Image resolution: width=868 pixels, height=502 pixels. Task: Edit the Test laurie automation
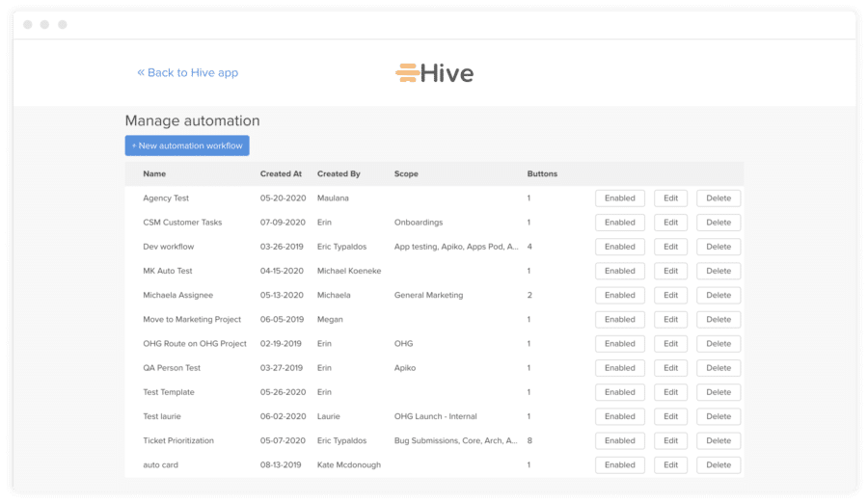(x=670, y=416)
